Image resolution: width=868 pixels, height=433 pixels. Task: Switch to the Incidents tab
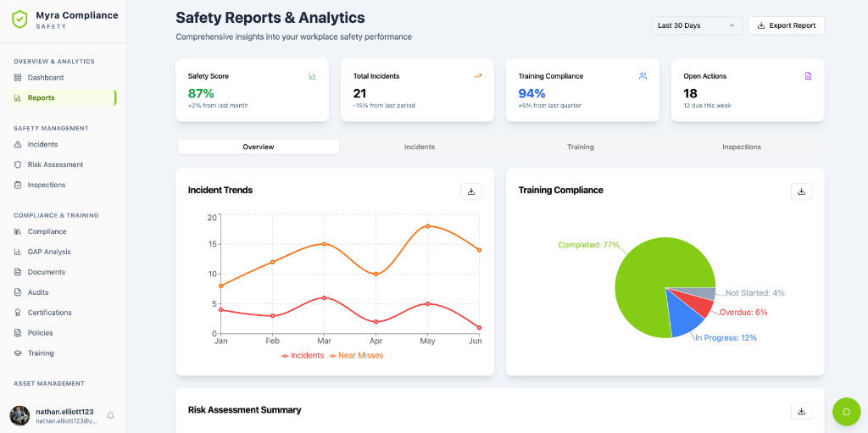pos(419,147)
